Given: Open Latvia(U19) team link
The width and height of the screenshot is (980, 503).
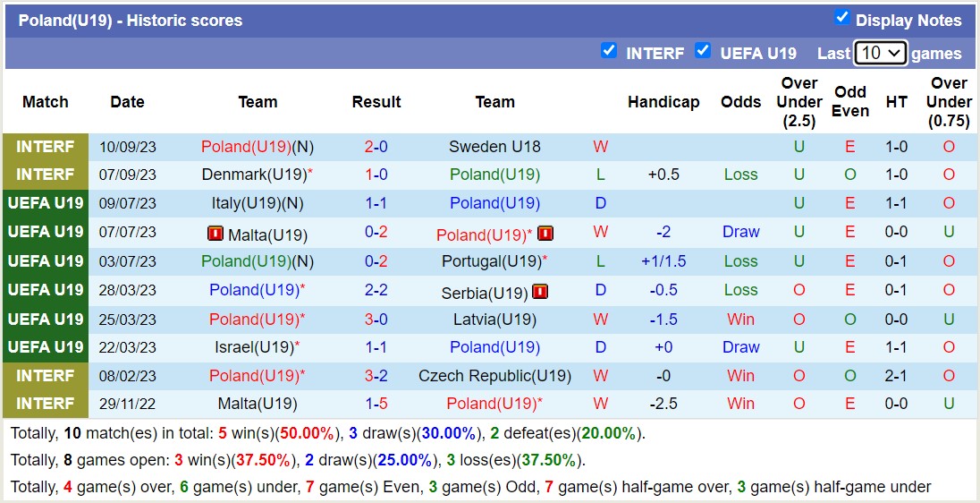Looking at the screenshot, I should [x=494, y=320].
